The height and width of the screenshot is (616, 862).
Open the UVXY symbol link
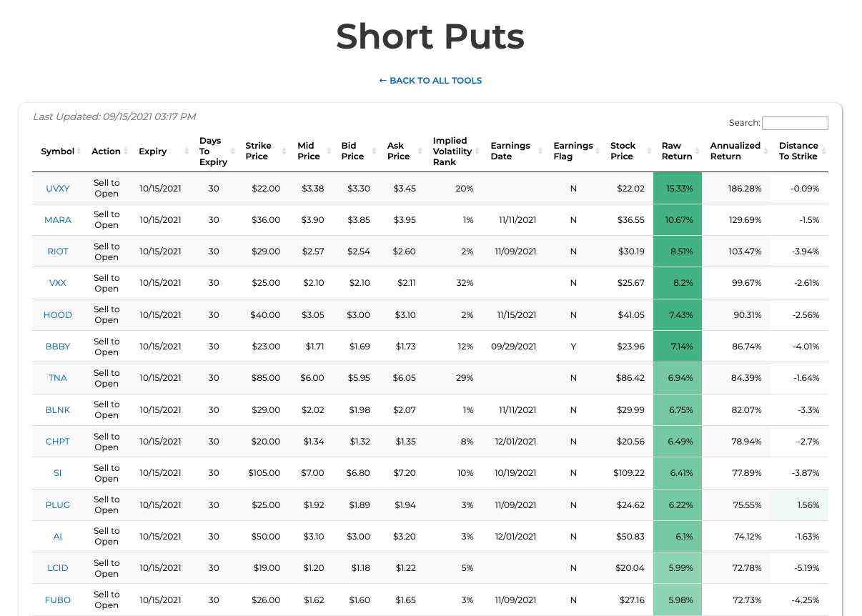pyautogui.click(x=58, y=189)
